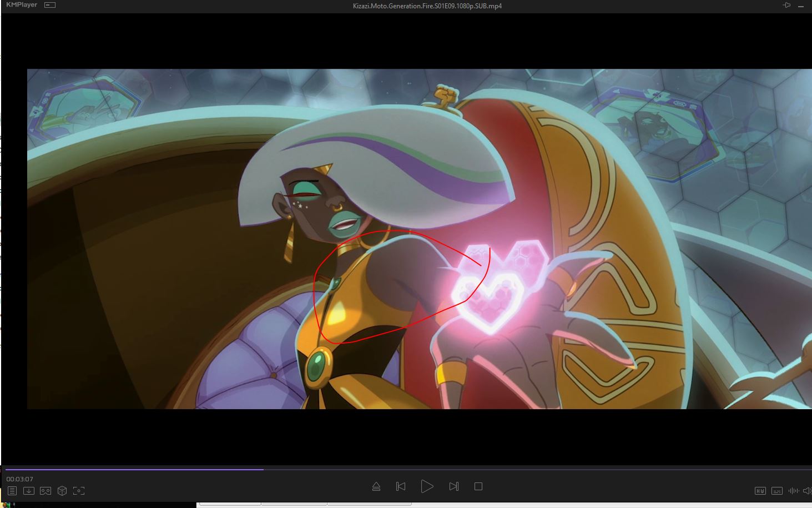Open the playlist panel icon
Image resolution: width=812 pixels, height=508 pixels.
[x=12, y=491]
